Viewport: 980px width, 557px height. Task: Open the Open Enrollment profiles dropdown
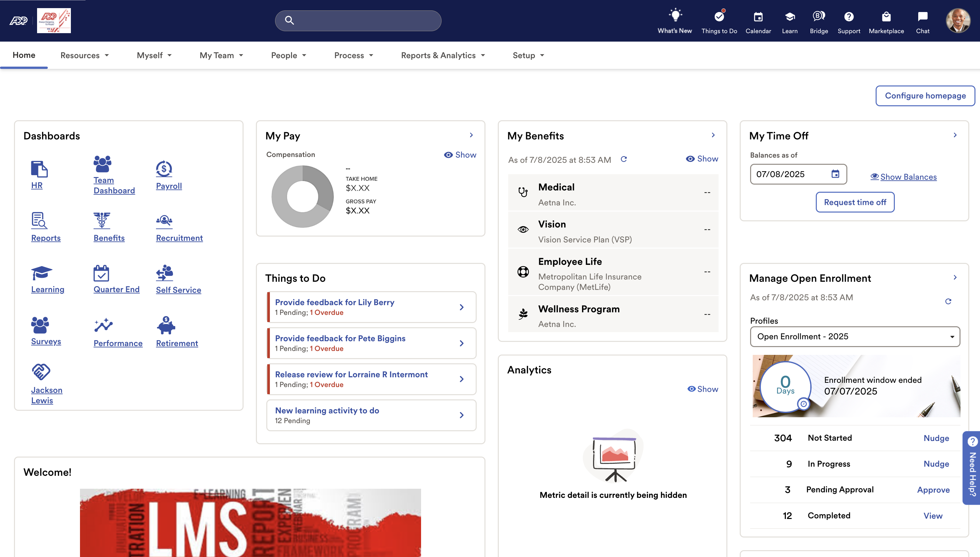point(854,337)
